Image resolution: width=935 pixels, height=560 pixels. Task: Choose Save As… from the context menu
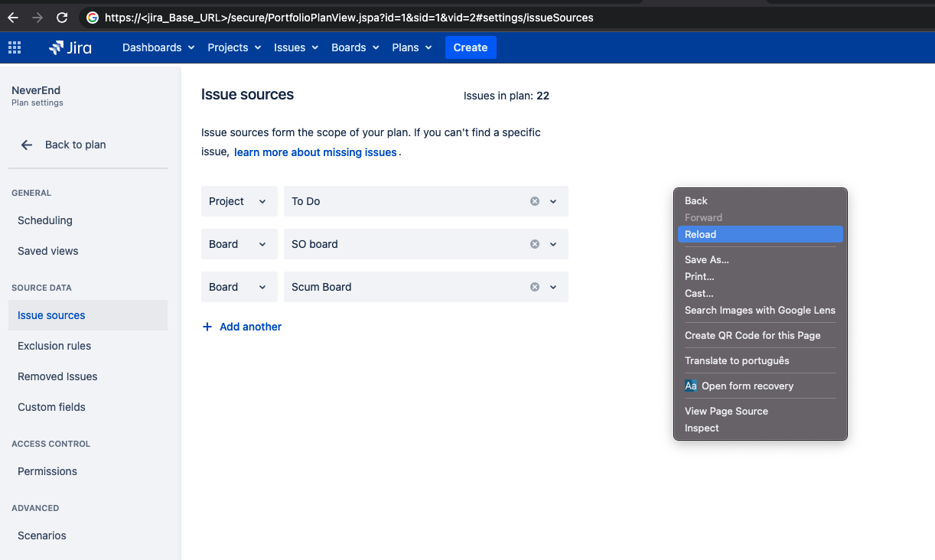pyautogui.click(x=761, y=259)
